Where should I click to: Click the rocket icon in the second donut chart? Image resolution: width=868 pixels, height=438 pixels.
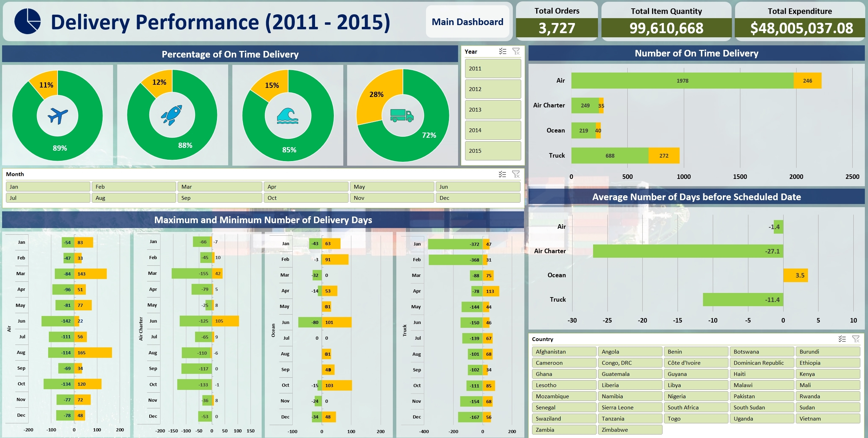172,115
